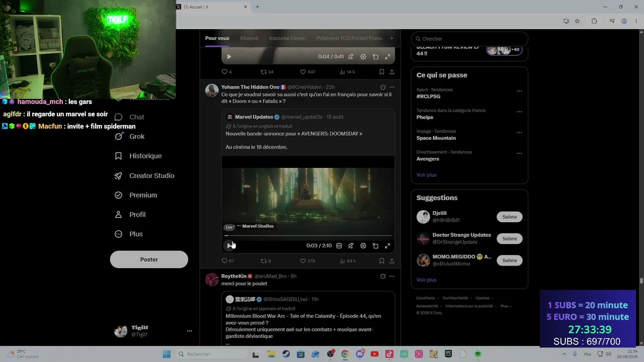Open Grok action on RoytheKin's post
644x362 pixels.
pos(383,276)
